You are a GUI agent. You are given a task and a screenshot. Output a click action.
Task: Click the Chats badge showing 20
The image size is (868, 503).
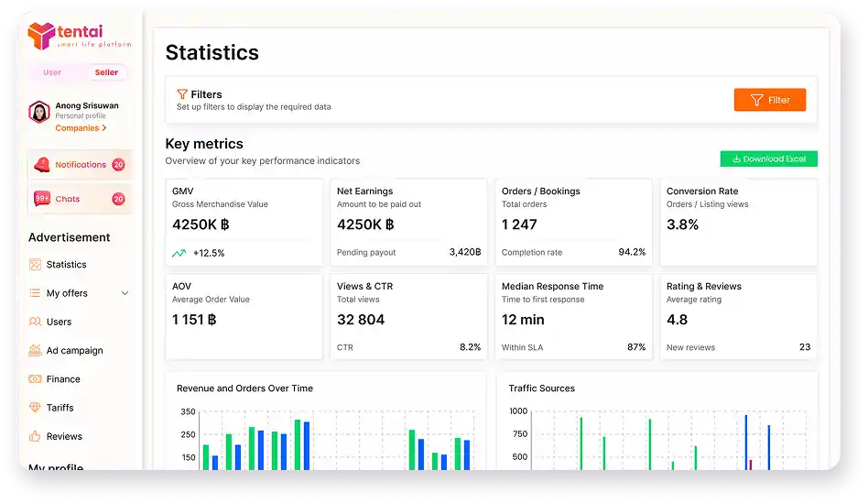(118, 199)
